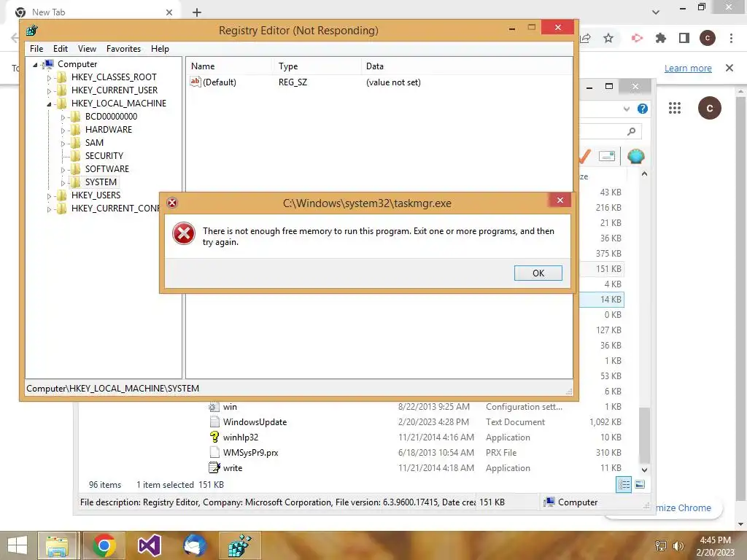The height and width of the screenshot is (560, 747).
Task: Click the Registry Editor title bar icon
Action: pyautogui.click(x=32, y=31)
